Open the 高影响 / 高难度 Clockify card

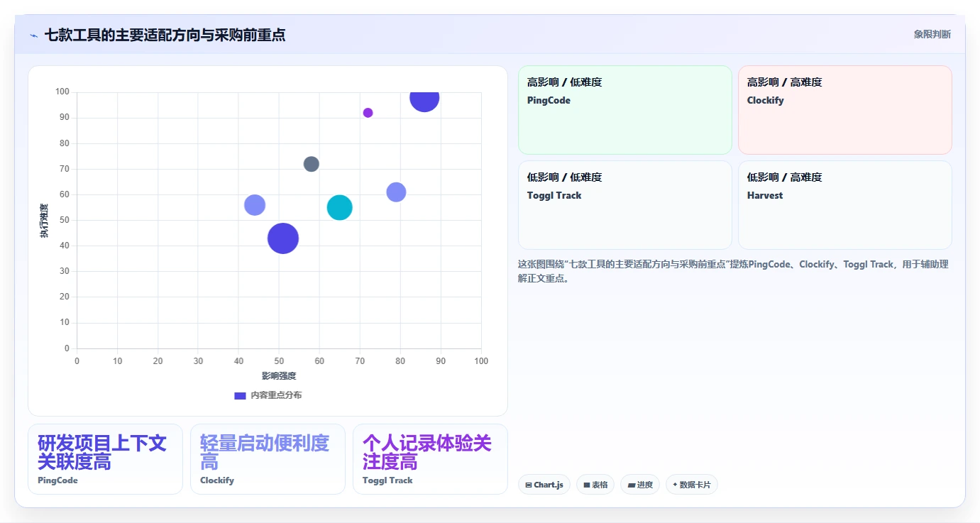coord(845,110)
